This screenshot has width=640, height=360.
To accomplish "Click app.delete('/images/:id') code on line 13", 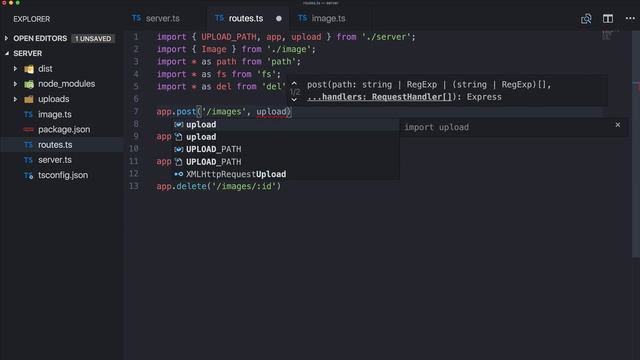I will tap(218, 187).
